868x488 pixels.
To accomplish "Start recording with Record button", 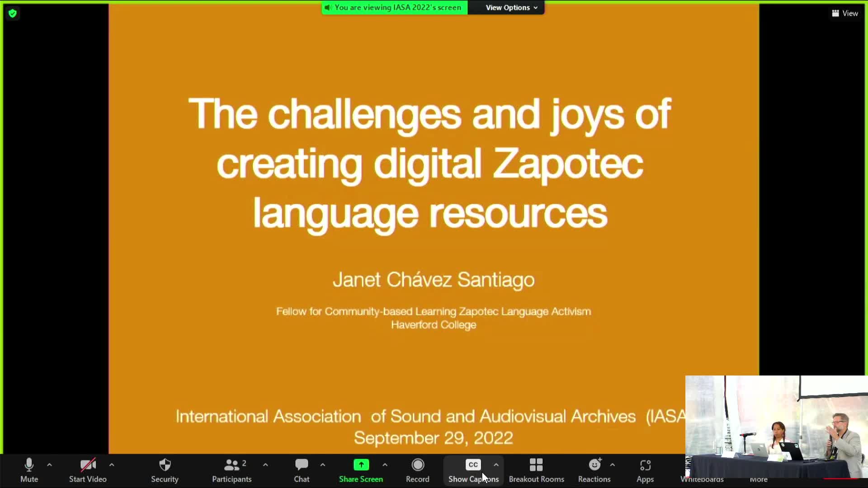I will (x=418, y=470).
